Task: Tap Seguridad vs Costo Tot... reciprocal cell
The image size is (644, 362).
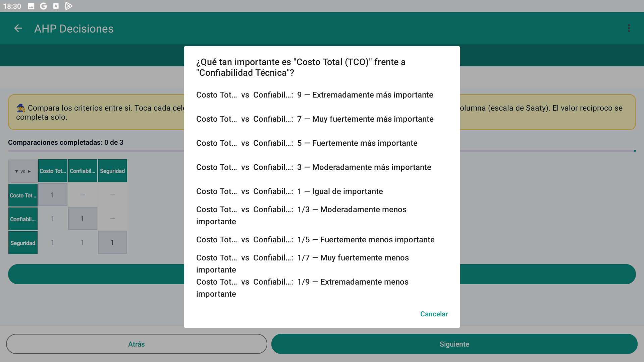Action: [53, 242]
